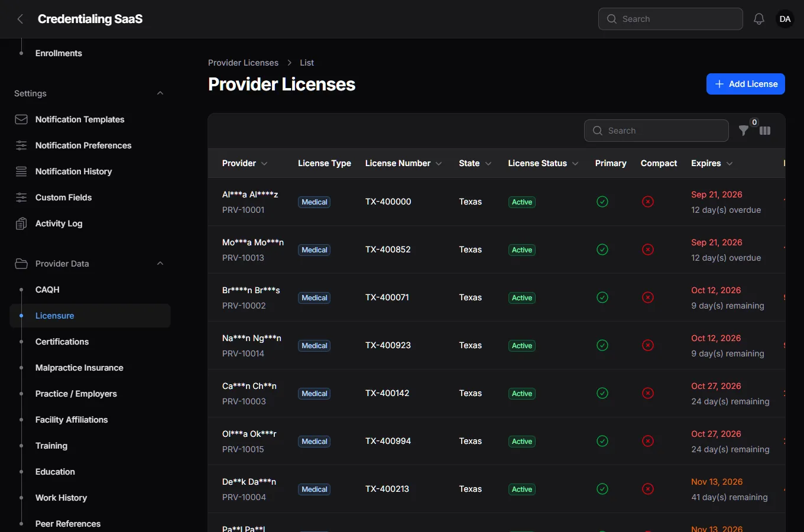
Task: Click license number TX-400071
Action: 387,297
